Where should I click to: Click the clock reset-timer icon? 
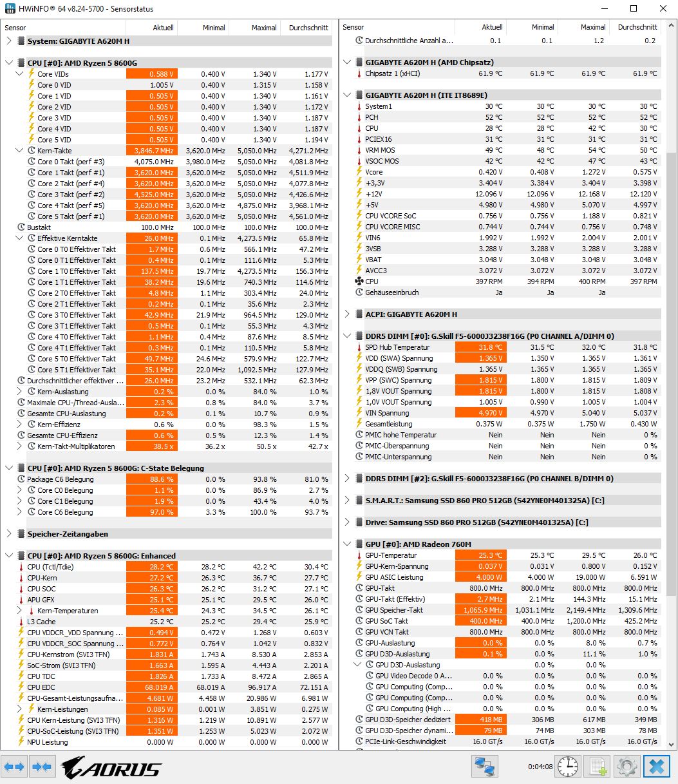click(567, 767)
